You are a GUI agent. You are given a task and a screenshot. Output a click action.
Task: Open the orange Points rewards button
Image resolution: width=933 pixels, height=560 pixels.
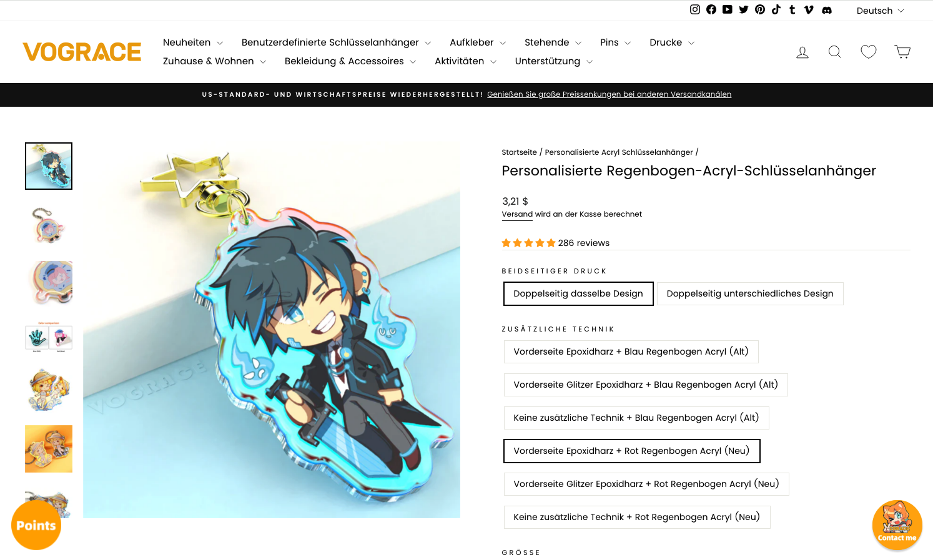coord(36,525)
